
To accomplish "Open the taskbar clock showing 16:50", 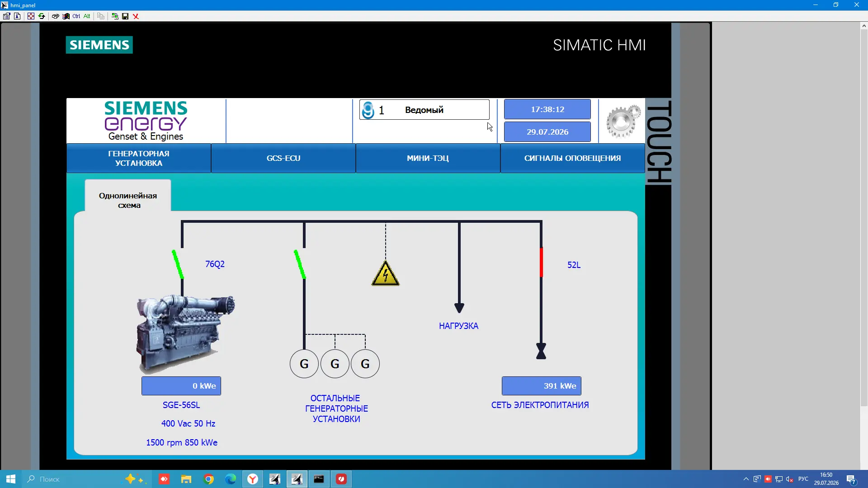I will pyautogui.click(x=826, y=479).
